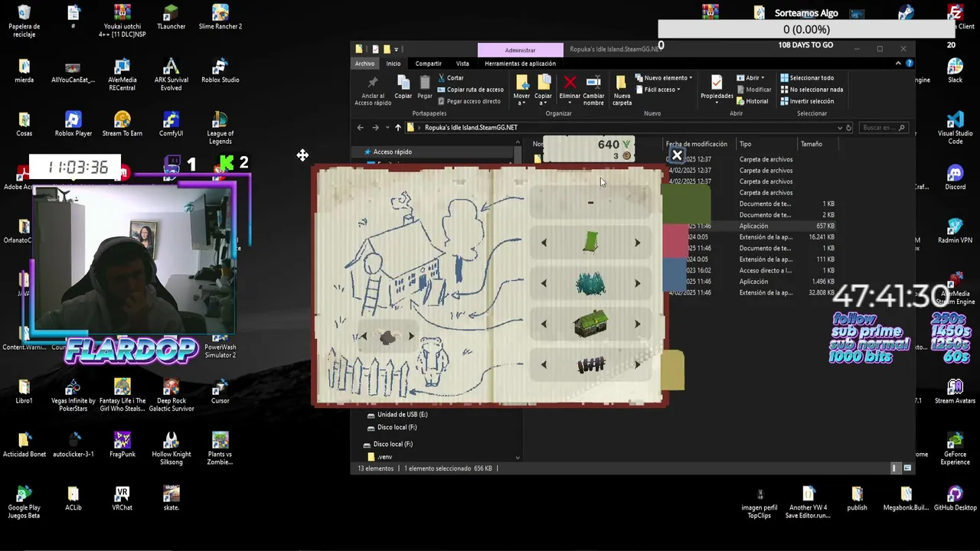Open the address bar history dropdown

840,128
